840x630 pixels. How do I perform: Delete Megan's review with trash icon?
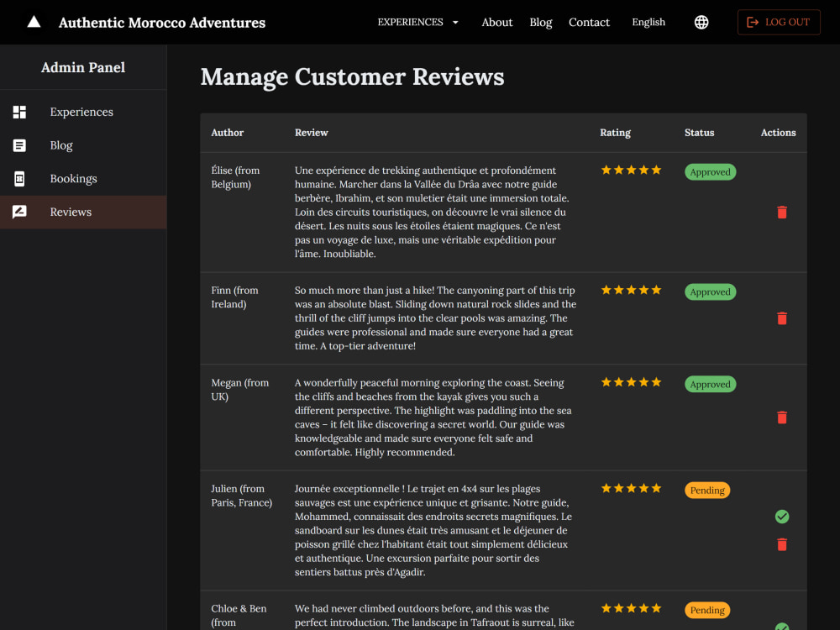pos(782,417)
